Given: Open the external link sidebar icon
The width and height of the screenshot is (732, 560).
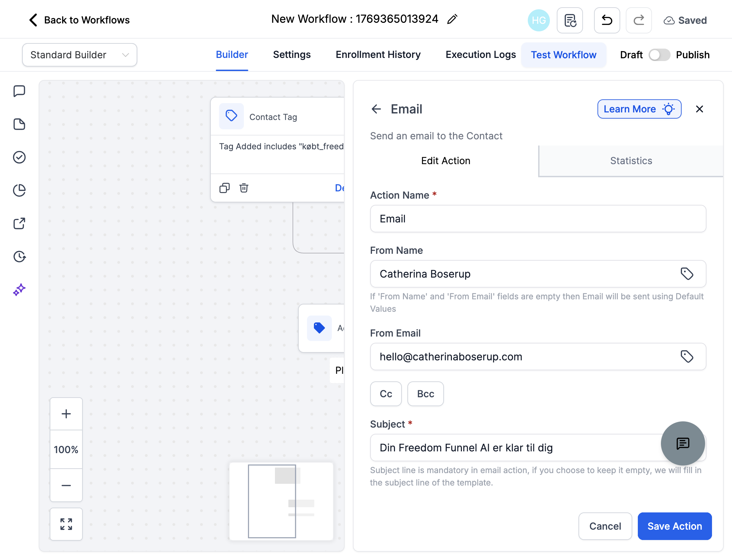Looking at the screenshot, I should click(x=19, y=223).
